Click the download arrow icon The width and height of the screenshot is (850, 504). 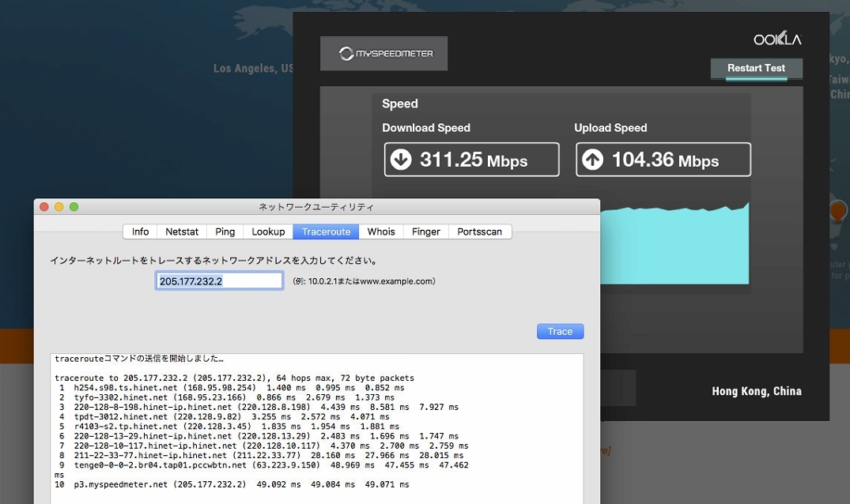[401, 160]
